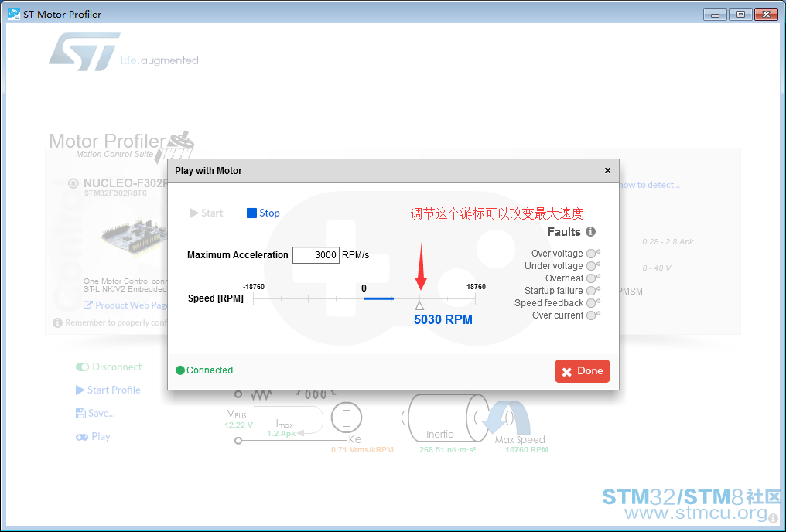The height and width of the screenshot is (532, 786).
Task: Click the Imax 1.2 Apk value
Action: [282, 434]
